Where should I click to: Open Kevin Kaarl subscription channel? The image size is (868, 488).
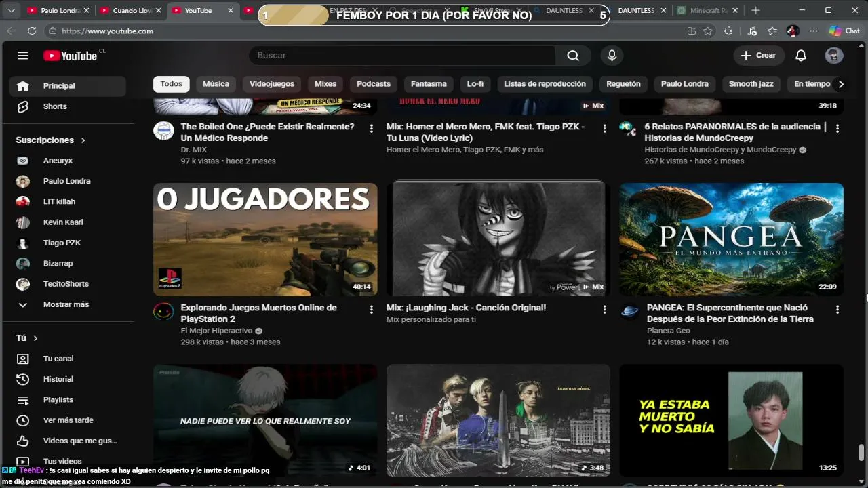click(68, 222)
